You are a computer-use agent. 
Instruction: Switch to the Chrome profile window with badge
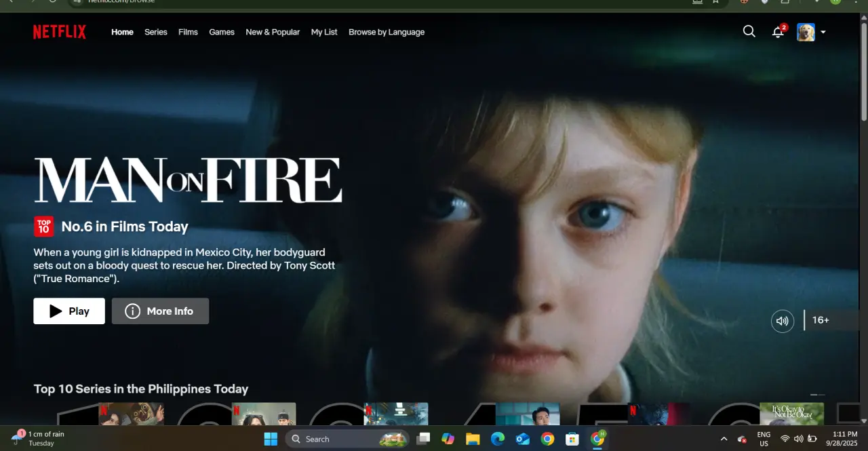pos(597,439)
